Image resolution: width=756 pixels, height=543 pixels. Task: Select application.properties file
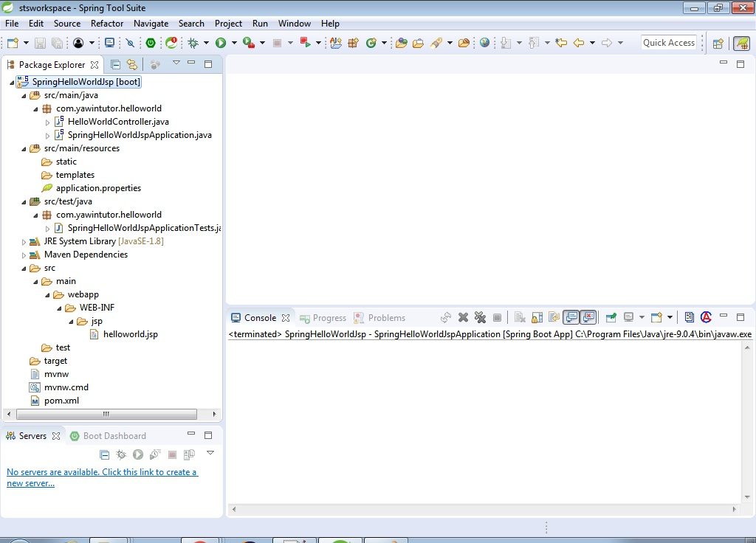[x=98, y=188]
